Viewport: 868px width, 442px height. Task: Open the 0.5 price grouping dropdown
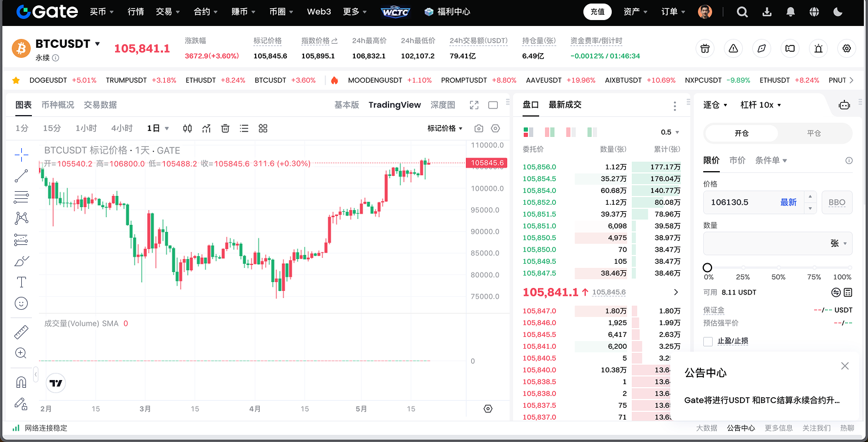[x=670, y=132]
